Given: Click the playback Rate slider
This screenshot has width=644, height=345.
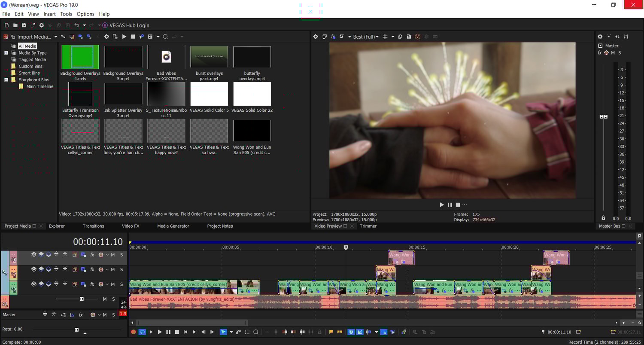Looking at the screenshot, I should pos(76,330).
